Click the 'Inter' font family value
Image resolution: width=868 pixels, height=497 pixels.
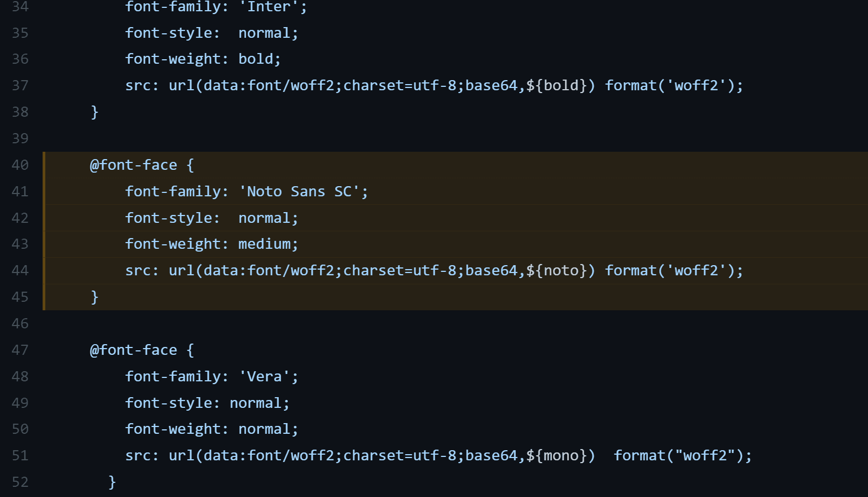click(x=269, y=7)
